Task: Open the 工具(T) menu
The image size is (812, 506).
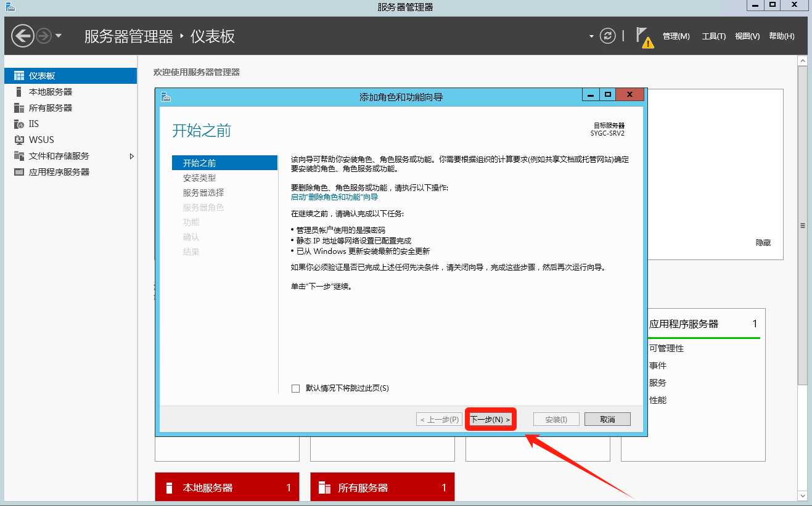Action: tap(713, 36)
